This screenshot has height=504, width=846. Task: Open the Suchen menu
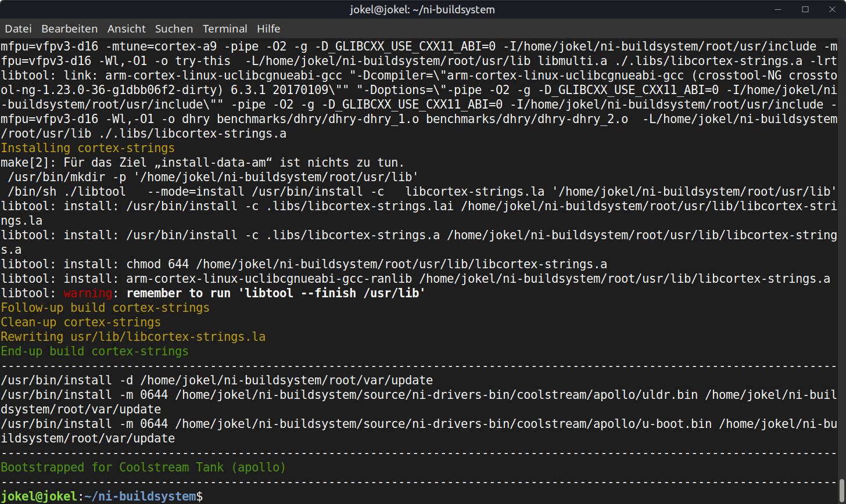tap(174, 28)
